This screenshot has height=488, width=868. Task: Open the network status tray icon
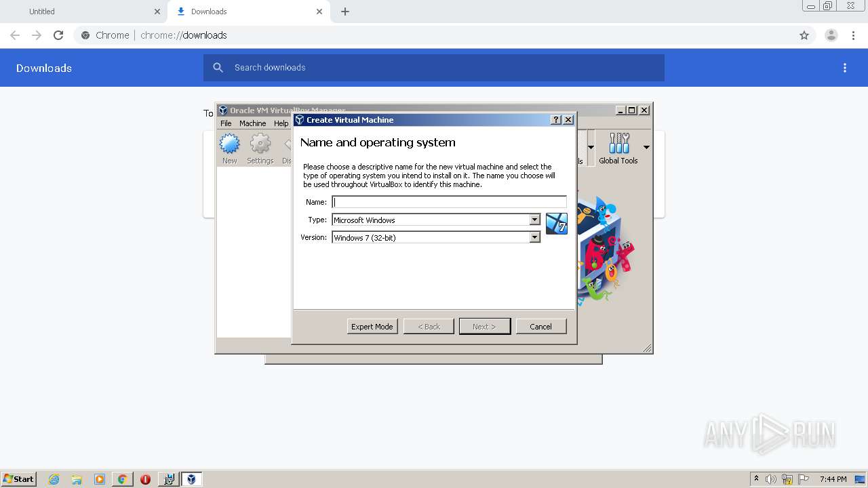click(787, 479)
